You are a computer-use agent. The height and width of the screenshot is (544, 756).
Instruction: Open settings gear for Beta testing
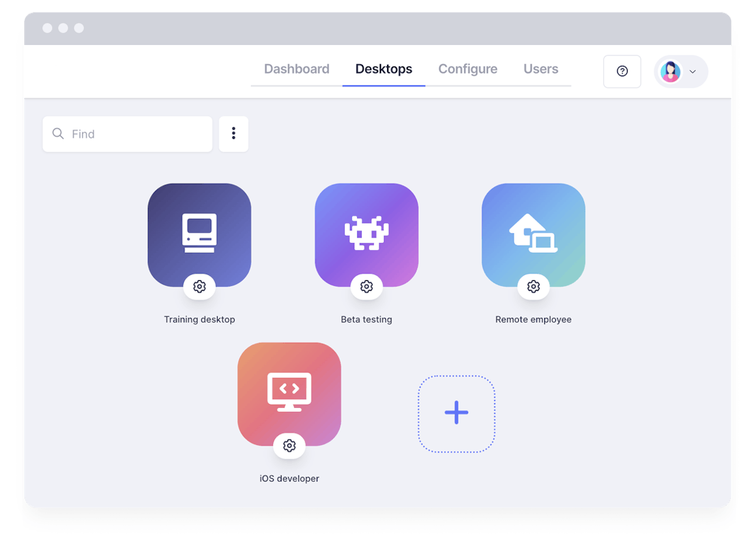pyautogui.click(x=366, y=287)
